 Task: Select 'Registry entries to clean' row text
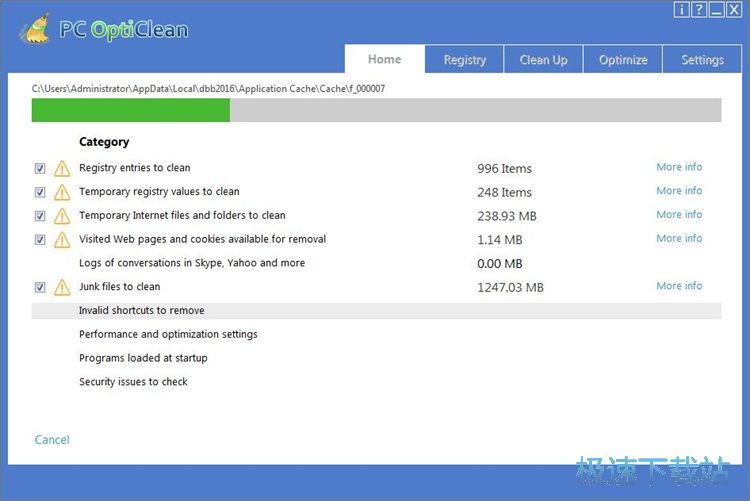click(134, 168)
